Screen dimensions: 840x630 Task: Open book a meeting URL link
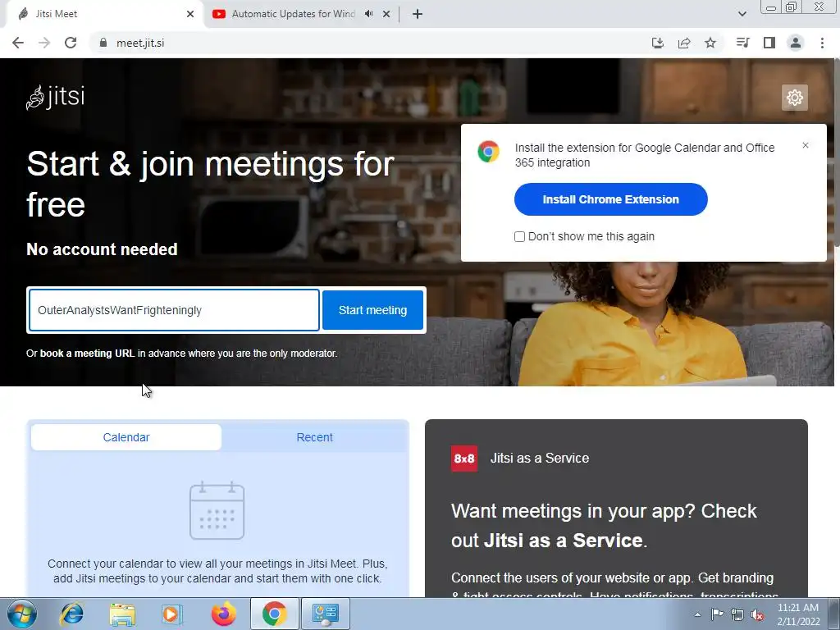(87, 354)
